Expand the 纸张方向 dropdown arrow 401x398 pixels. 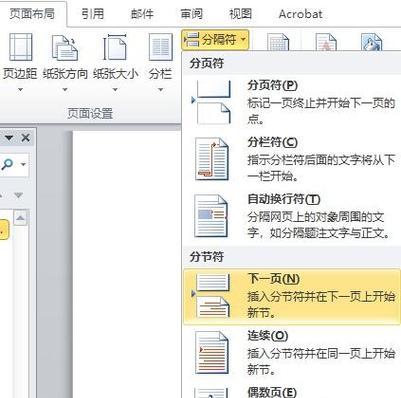click(65, 89)
